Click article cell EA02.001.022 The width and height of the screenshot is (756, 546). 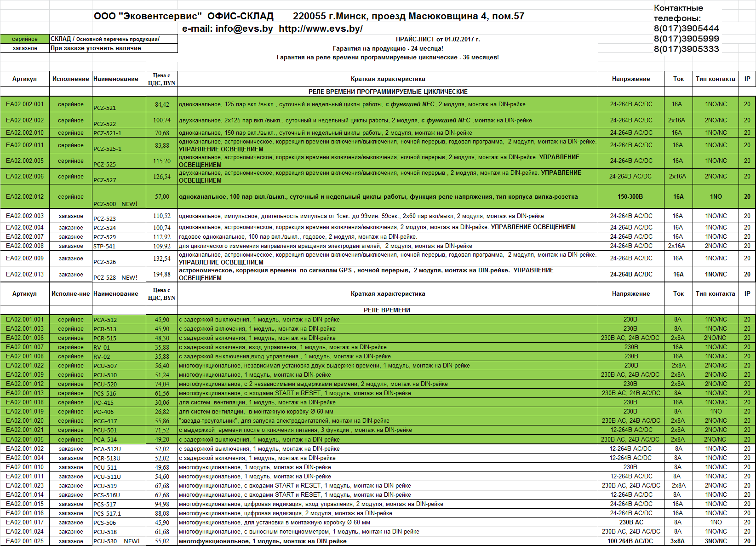coord(25,365)
